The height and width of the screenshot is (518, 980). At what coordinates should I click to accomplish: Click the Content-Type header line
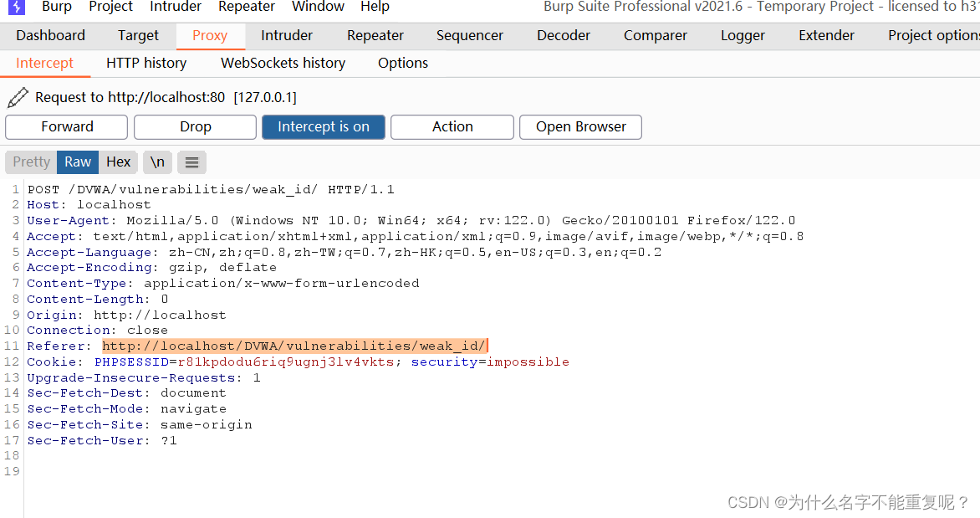click(223, 284)
